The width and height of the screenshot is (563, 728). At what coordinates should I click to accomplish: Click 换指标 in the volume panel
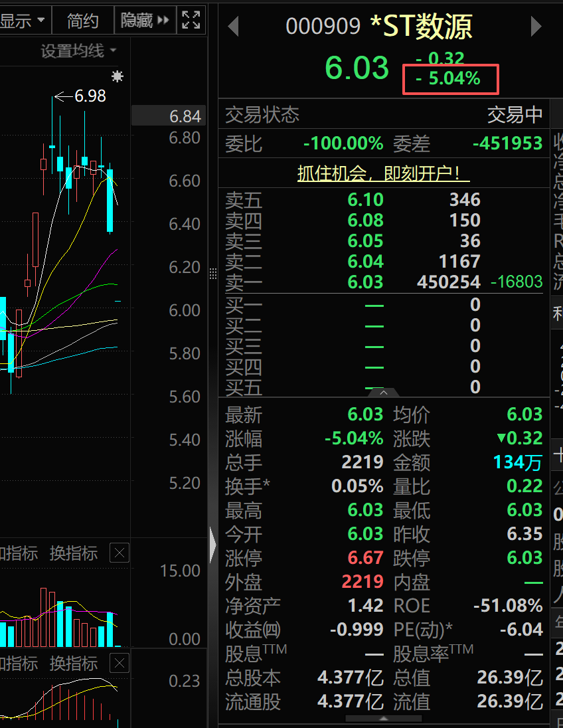(73, 553)
